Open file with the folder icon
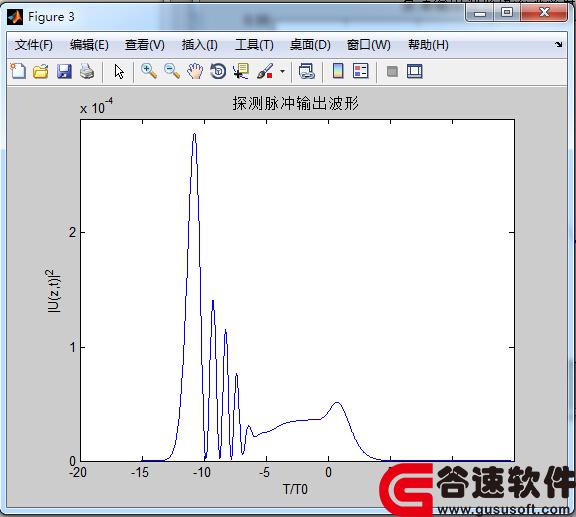Screen dimensions: 576x517 [41, 71]
